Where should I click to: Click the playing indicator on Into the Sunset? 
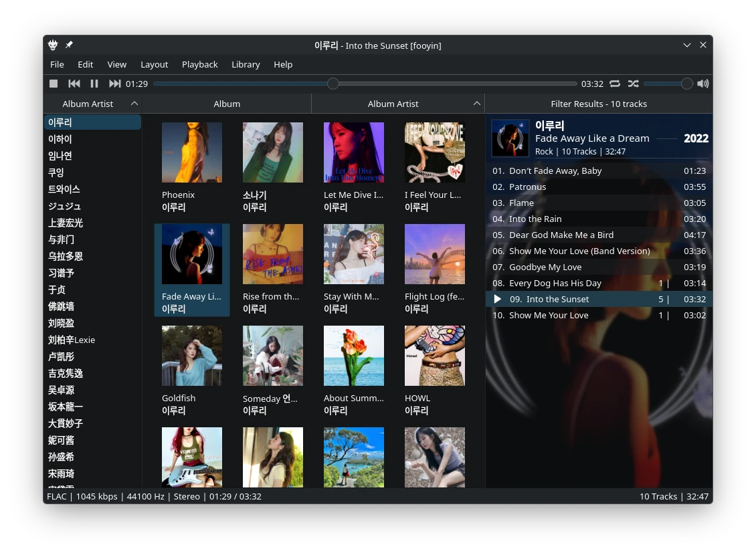coord(498,299)
